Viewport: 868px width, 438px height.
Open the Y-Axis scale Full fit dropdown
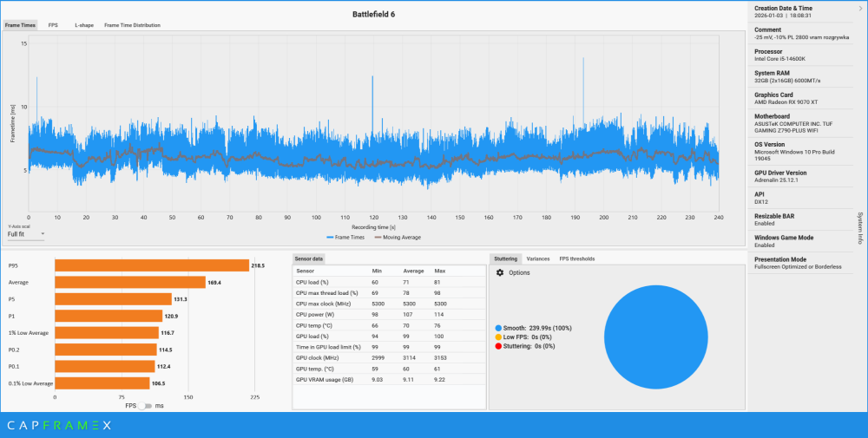pos(26,233)
